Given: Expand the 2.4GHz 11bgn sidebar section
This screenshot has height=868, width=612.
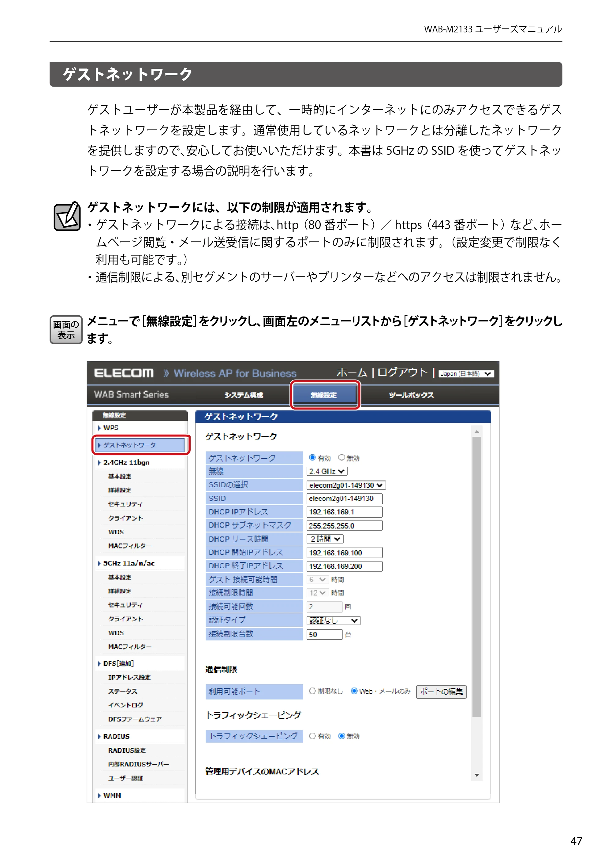Looking at the screenshot, I should [126, 463].
